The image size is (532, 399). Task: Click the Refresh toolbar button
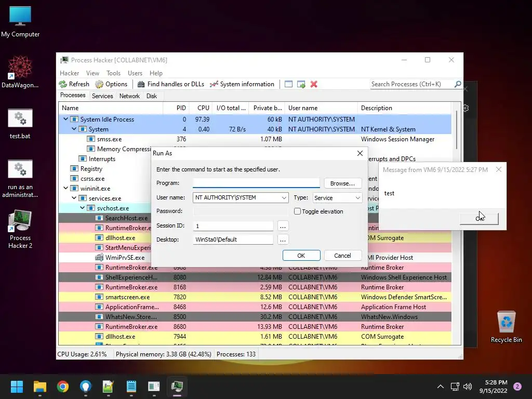click(74, 84)
